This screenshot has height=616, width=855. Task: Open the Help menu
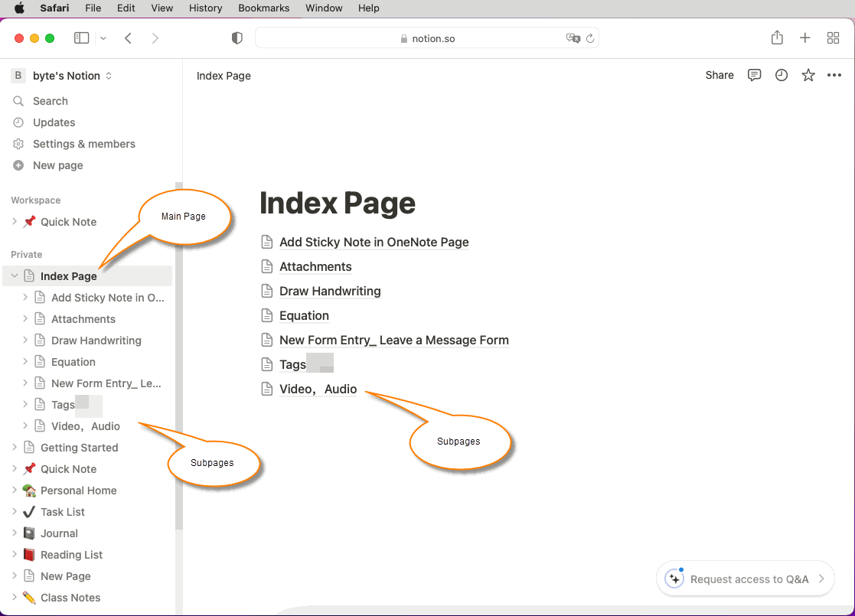[x=369, y=8]
